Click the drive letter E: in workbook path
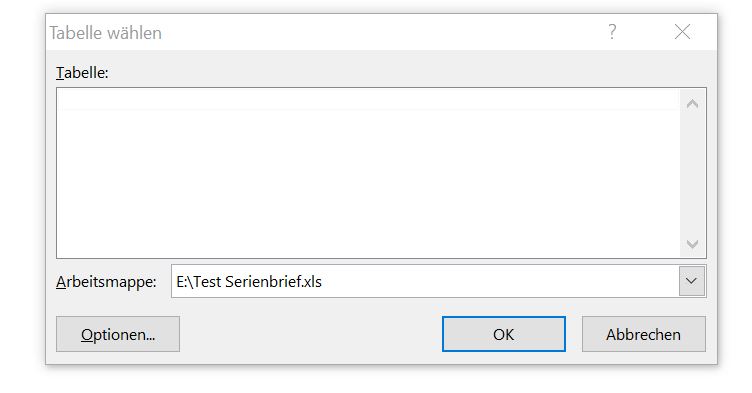 pyautogui.click(x=181, y=282)
